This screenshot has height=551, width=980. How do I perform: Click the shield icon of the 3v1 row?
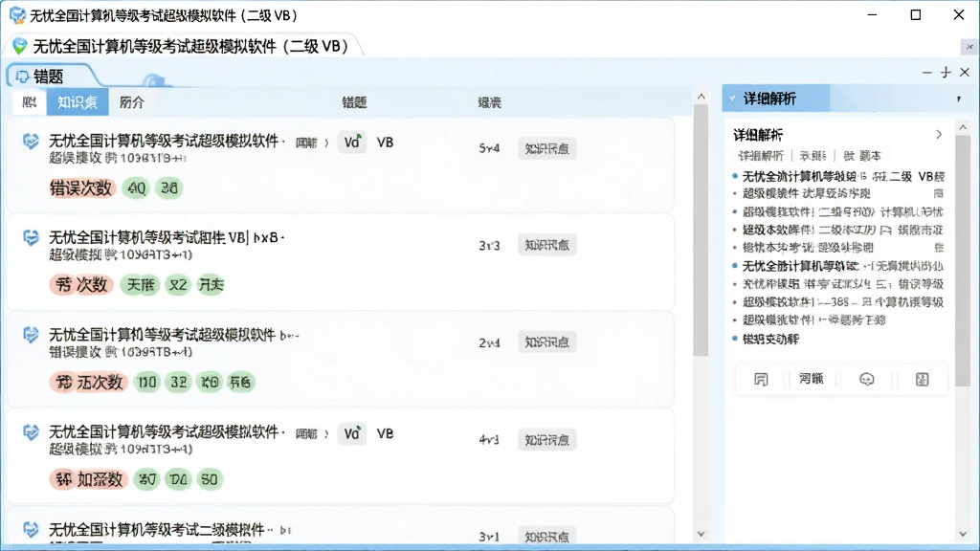(x=31, y=529)
